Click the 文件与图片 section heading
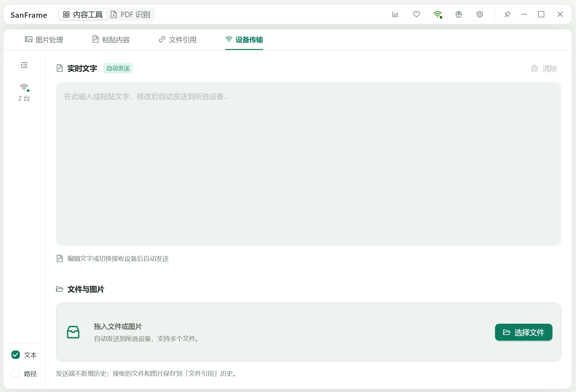Viewport: 576px width, 392px height. (x=86, y=289)
